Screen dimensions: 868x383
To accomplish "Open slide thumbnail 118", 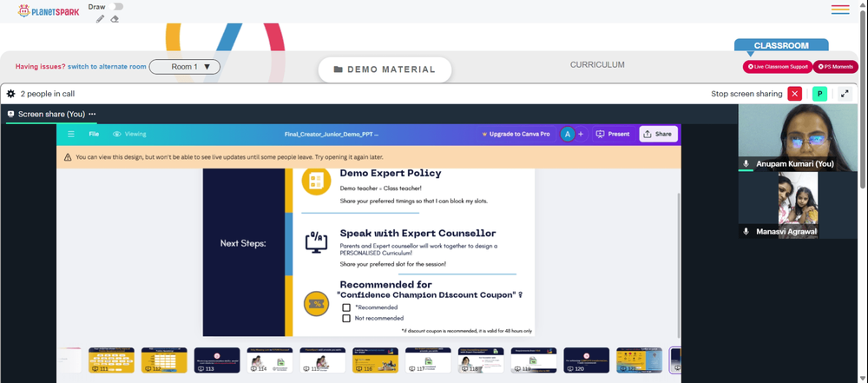I will coord(481,360).
